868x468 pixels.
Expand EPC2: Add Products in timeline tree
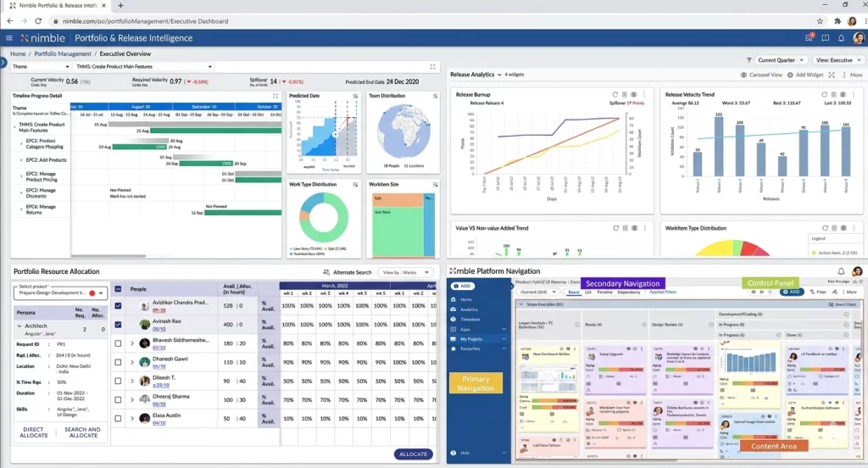21,160
